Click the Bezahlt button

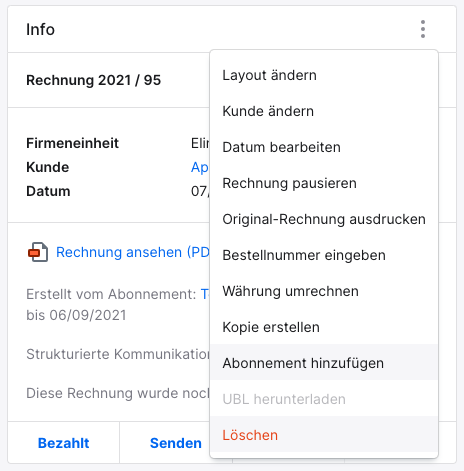point(63,443)
